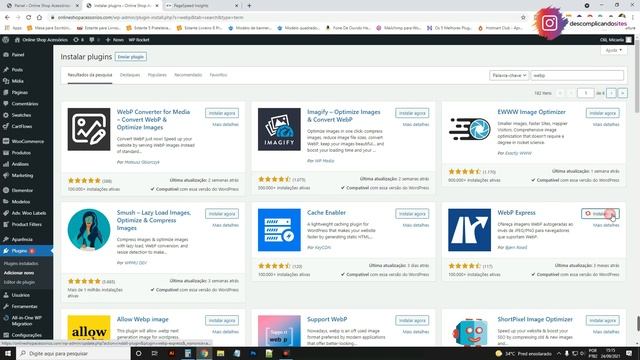Go to the browser home page
This screenshot has height=360, width=640.
coord(39,18)
